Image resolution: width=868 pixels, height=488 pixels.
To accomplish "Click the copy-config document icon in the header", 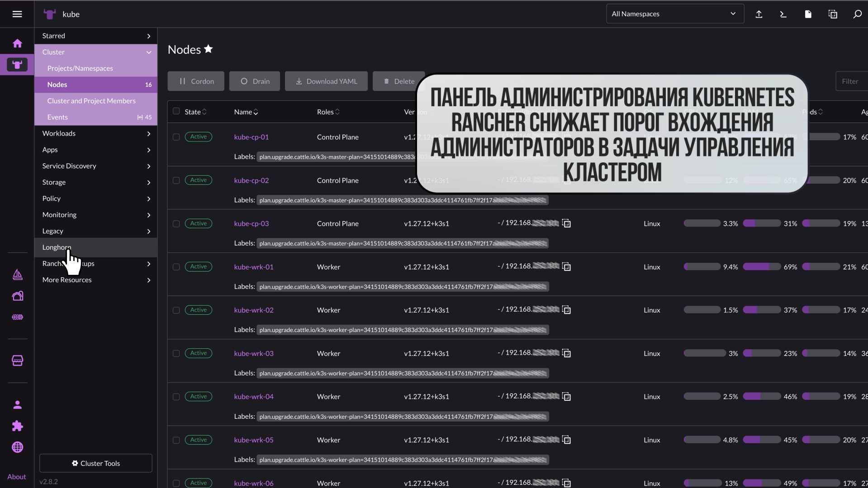I will (833, 14).
